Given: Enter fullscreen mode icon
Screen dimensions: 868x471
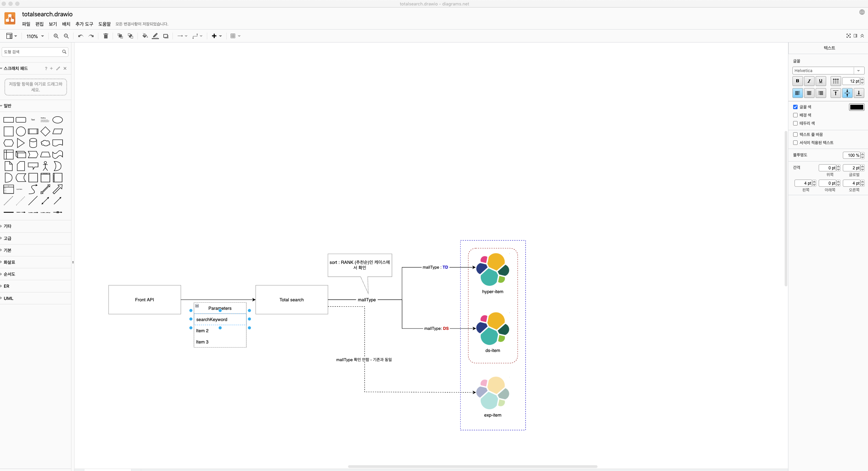Looking at the screenshot, I should pyautogui.click(x=849, y=36).
